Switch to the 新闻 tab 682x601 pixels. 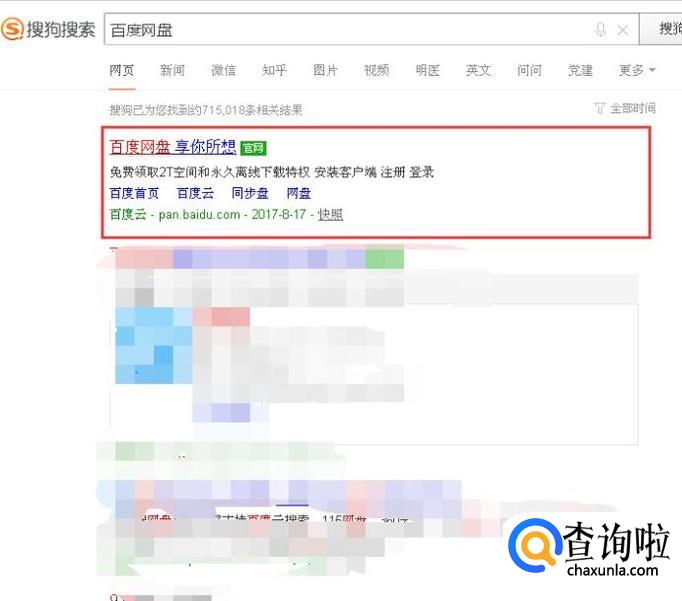tap(173, 70)
